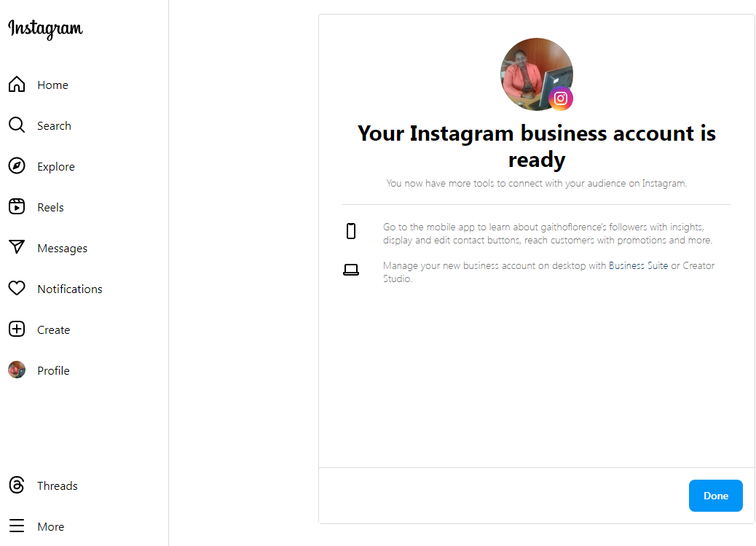Image resolution: width=756 pixels, height=546 pixels.
Task: Click the business account ready headline
Action: click(536, 146)
